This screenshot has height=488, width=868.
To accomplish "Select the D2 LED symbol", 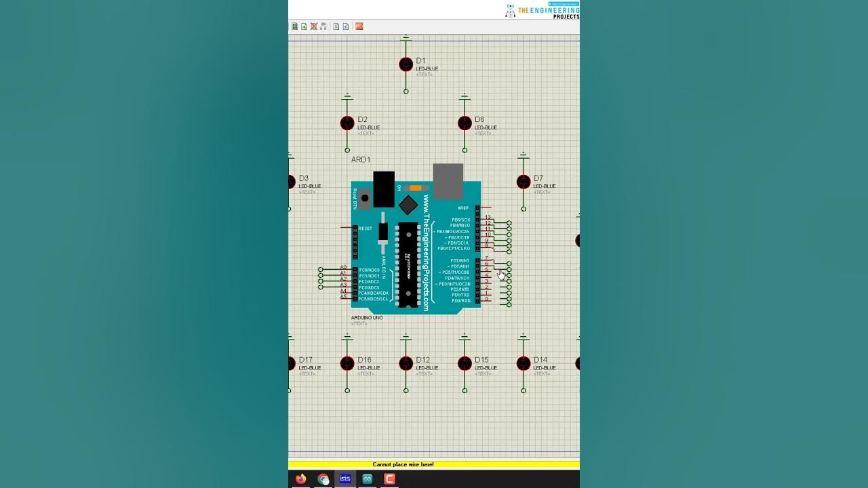I will (x=347, y=123).
